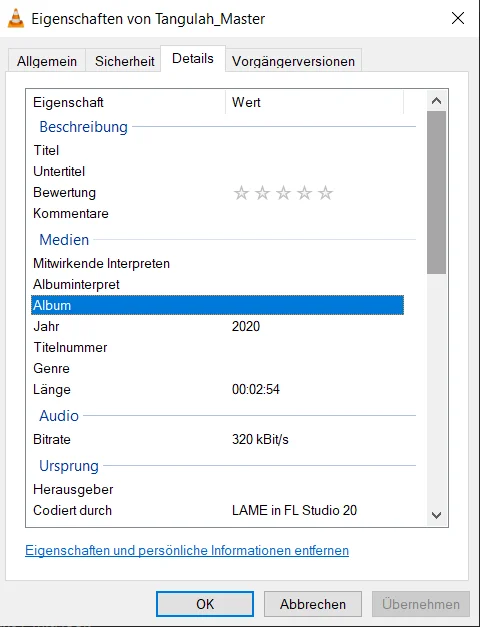Cancel via the Abbrechen button

point(313,604)
